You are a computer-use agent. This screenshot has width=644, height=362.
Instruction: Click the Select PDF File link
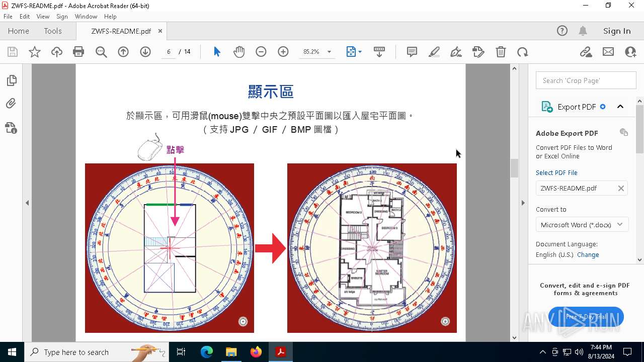[x=556, y=172]
